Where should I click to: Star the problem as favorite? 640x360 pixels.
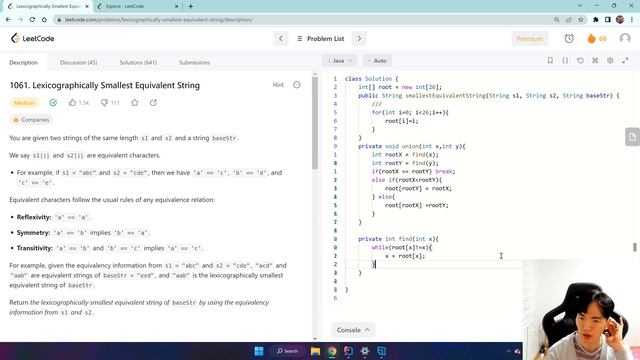135,103
